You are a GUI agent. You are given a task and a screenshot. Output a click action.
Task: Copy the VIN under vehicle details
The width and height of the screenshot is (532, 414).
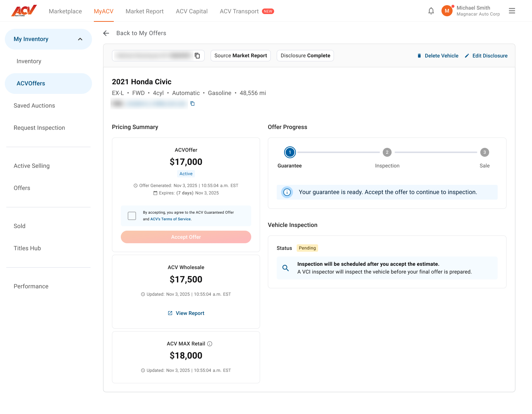192,103
